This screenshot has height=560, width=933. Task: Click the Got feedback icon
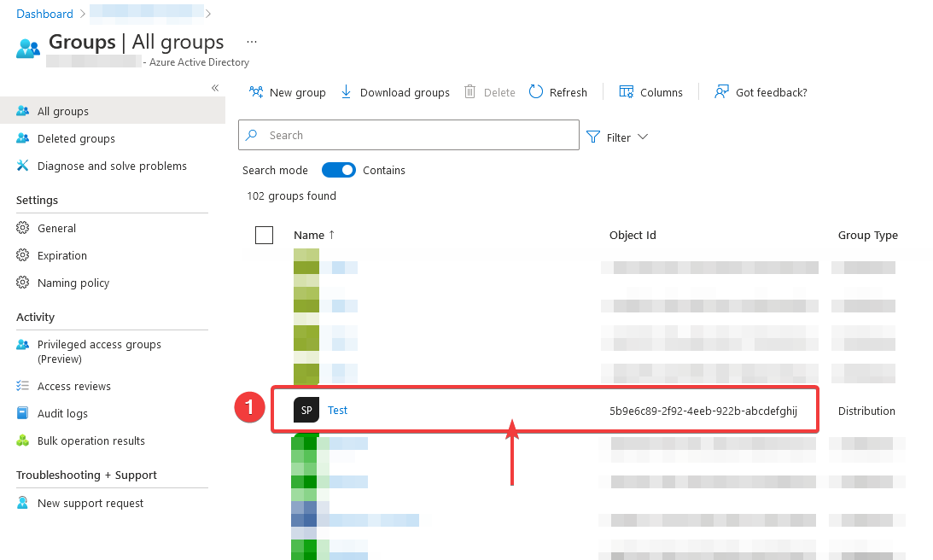coord(722,92)
